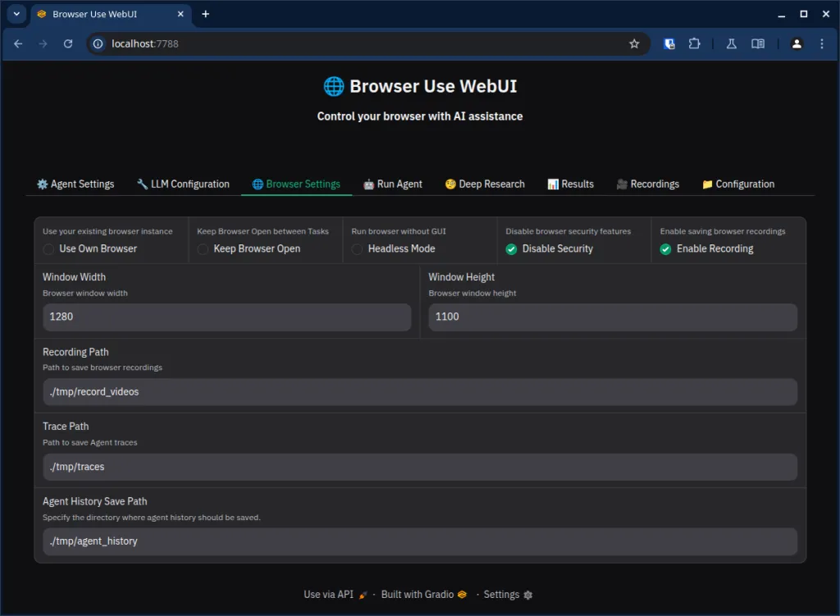Open the reading mode book icon
The height and width of the screenshot is (616, 840).
[x=759, y=44]
